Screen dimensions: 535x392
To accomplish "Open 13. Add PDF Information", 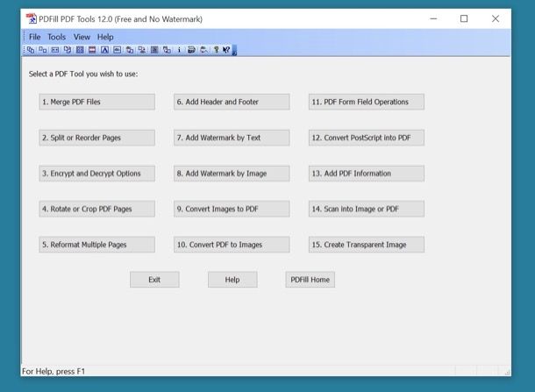I will (367, 174).
